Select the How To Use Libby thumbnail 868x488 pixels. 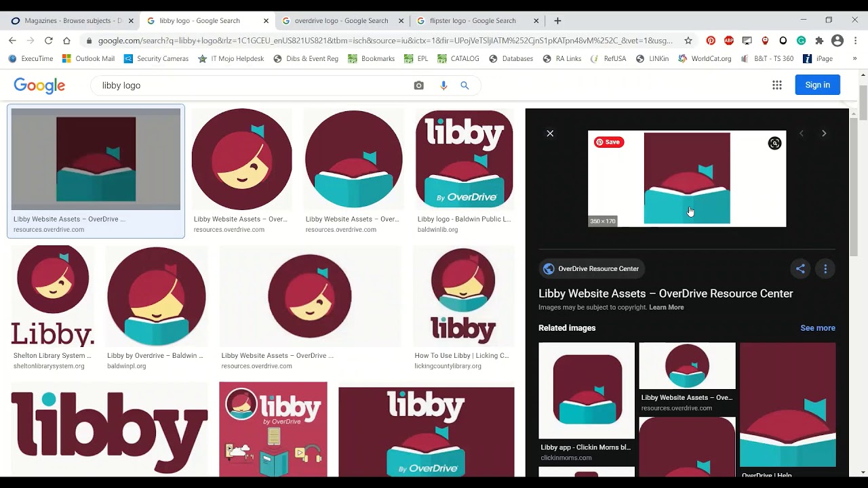point(463,296)
